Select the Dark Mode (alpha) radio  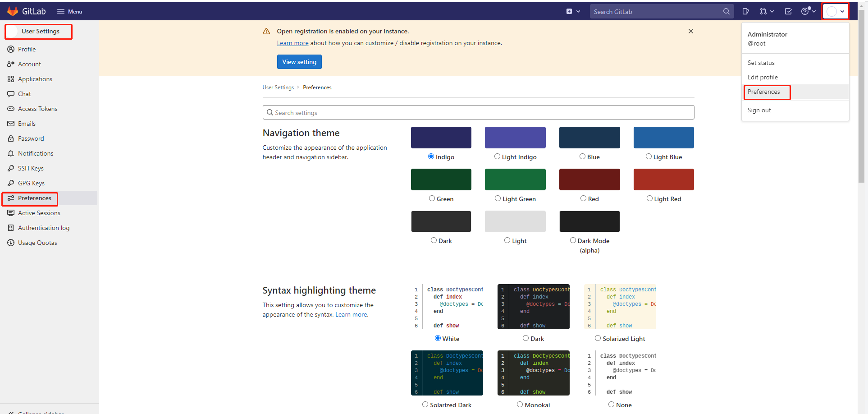coord(573,240)
